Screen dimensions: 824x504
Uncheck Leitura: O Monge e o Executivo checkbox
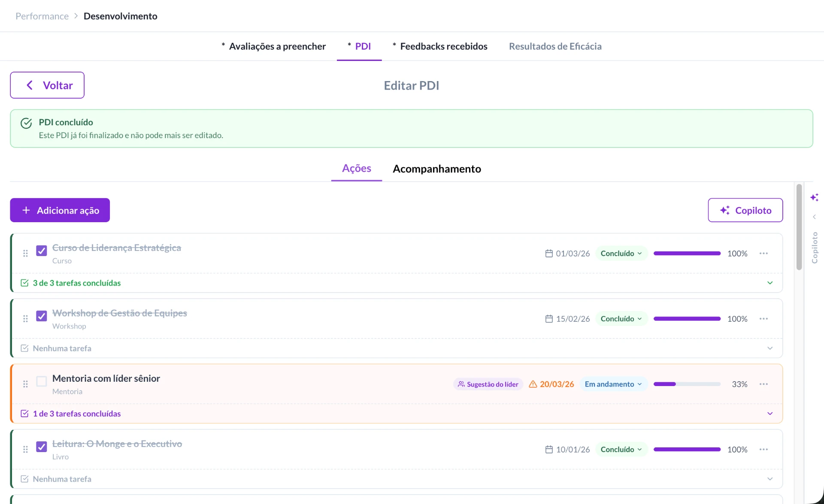coord(42,447)
